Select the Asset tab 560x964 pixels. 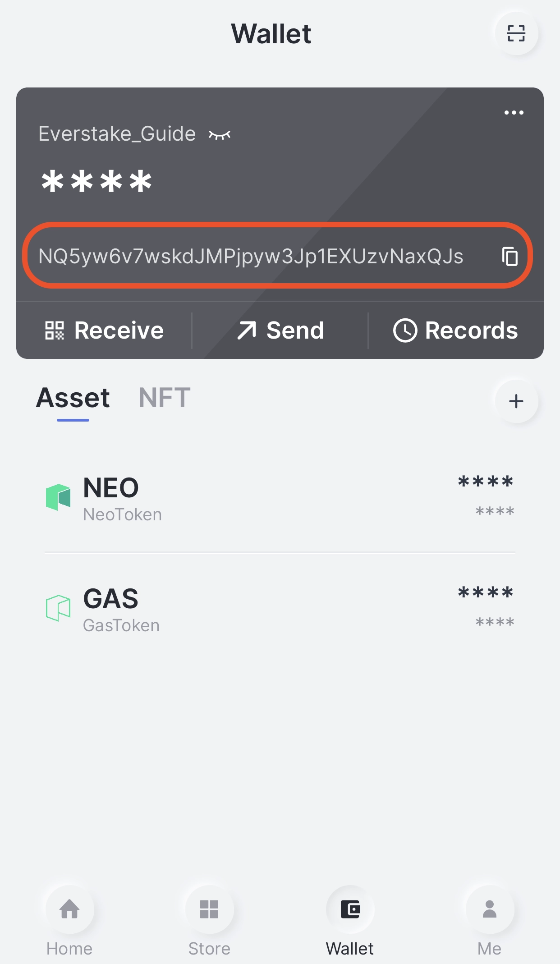click(73, 398)
